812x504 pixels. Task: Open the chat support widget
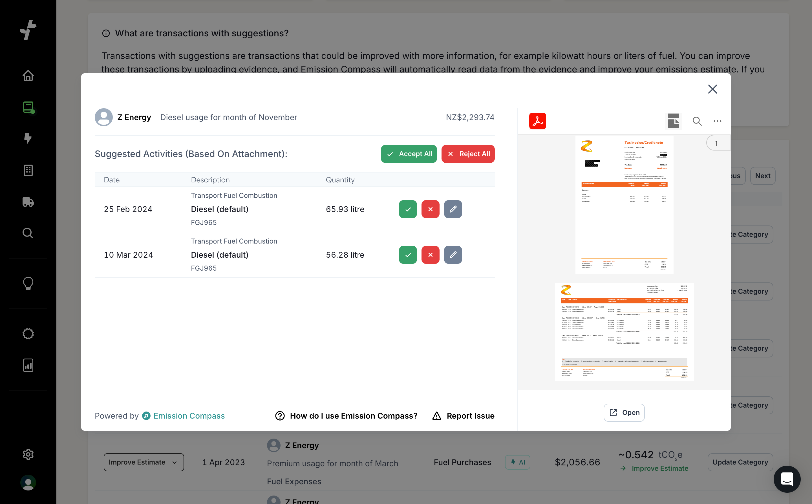click(787, 479)
